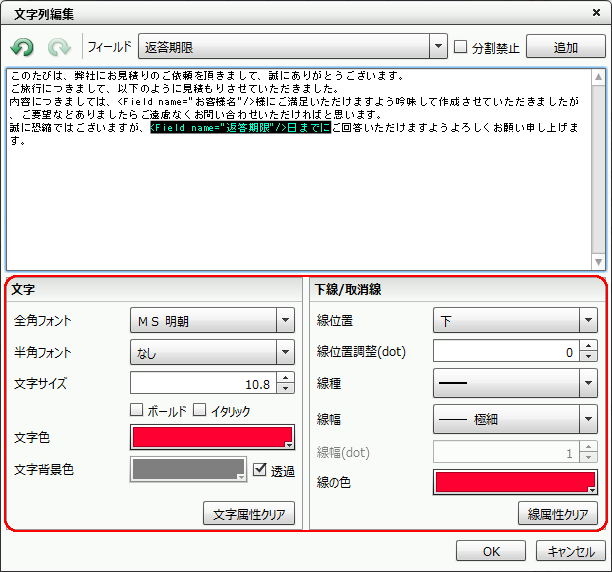The height and width of the screenshot is (572, 612).
Task: Click the 文字サイズ field showing 10.8
Action: (x=203, y=383)
